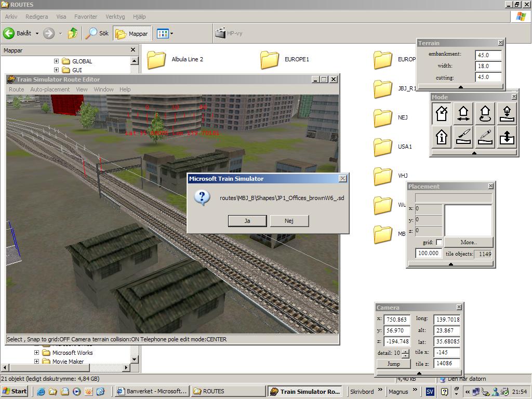Viewport: 532px width, 399px height.
Task: Expand the GLOBAL folder tree node
Action: point(56,61)
